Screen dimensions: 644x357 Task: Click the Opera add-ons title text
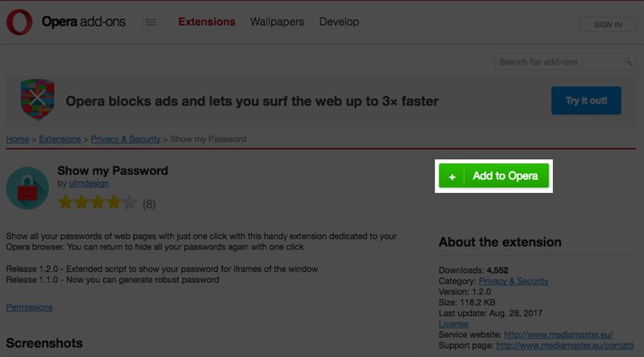coord(84,22)
